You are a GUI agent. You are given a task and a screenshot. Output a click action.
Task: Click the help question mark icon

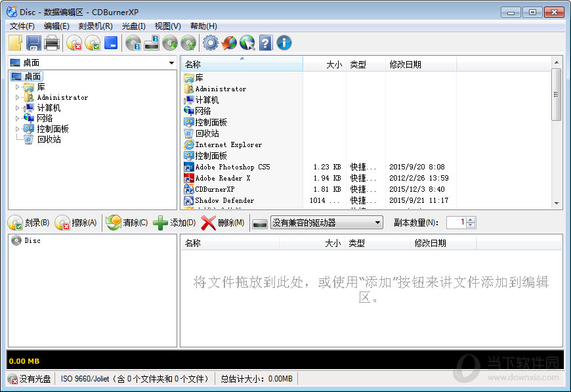(265, 43)
